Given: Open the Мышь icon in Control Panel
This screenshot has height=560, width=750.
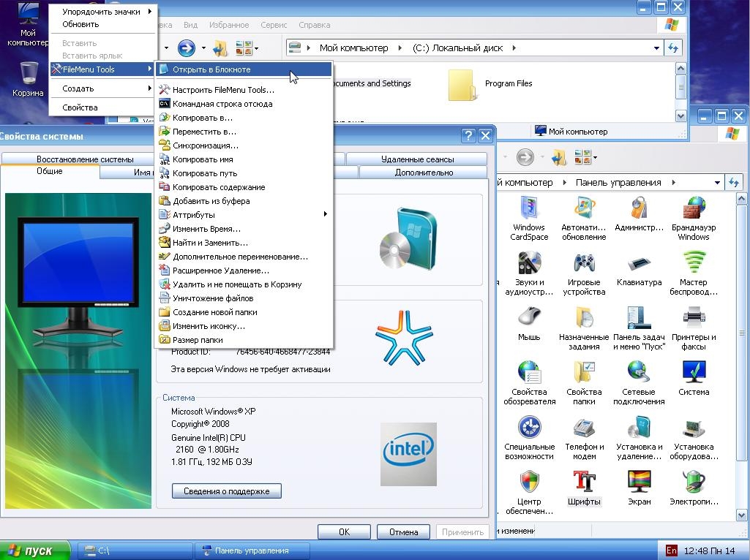Looking at the screenshot, I should click(x=528, y=323).
